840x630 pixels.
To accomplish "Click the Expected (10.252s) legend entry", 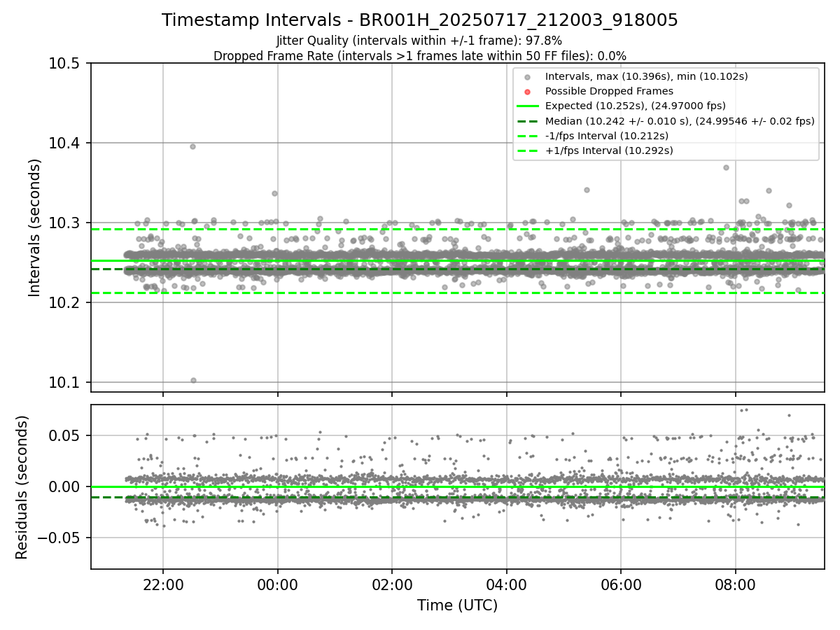I will tap(635, 106).
